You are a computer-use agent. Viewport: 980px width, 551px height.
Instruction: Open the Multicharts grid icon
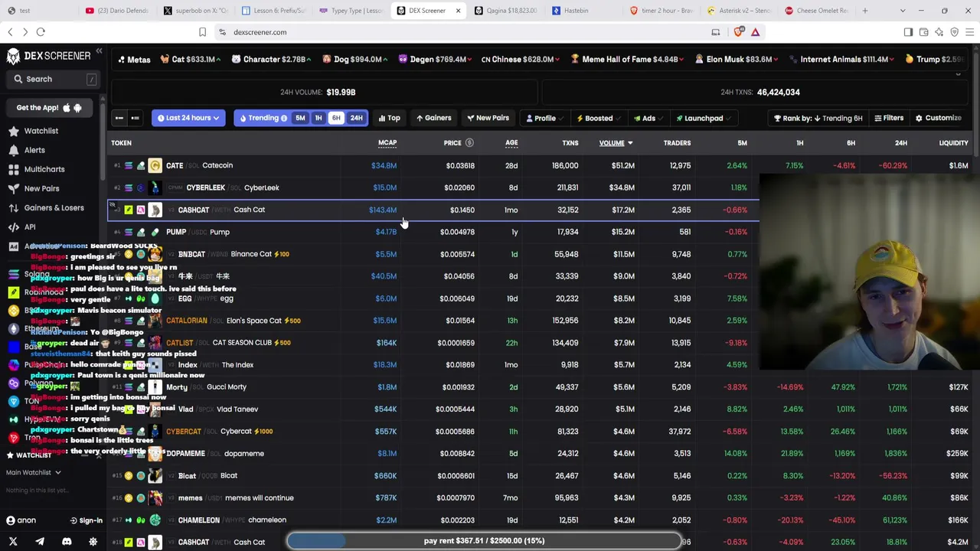click(x=13, y=169)
